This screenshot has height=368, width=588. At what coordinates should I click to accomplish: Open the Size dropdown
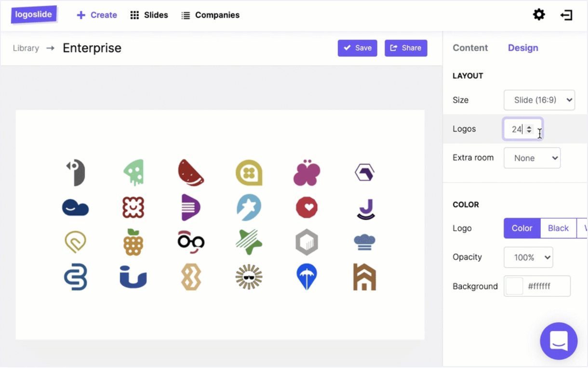pyautogui.click(x=539, y=100)
